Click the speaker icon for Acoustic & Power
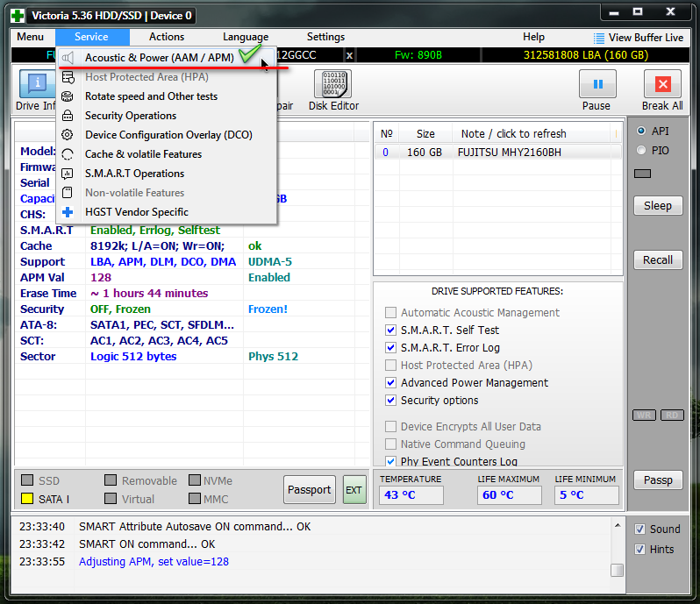 click(x=68, y=58)
